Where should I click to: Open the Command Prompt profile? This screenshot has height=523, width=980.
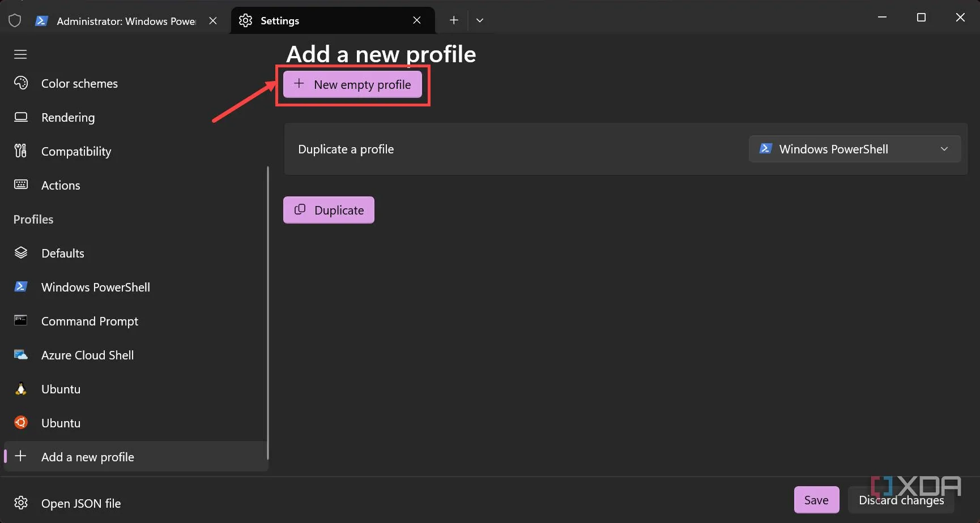pos(90,321)
